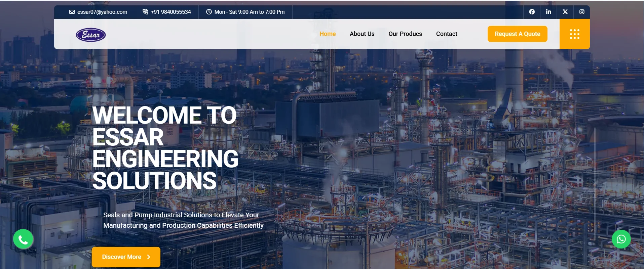Click the Mon - Sat hours text
This screenshot has width=644, height=269.
coord(250,12)
